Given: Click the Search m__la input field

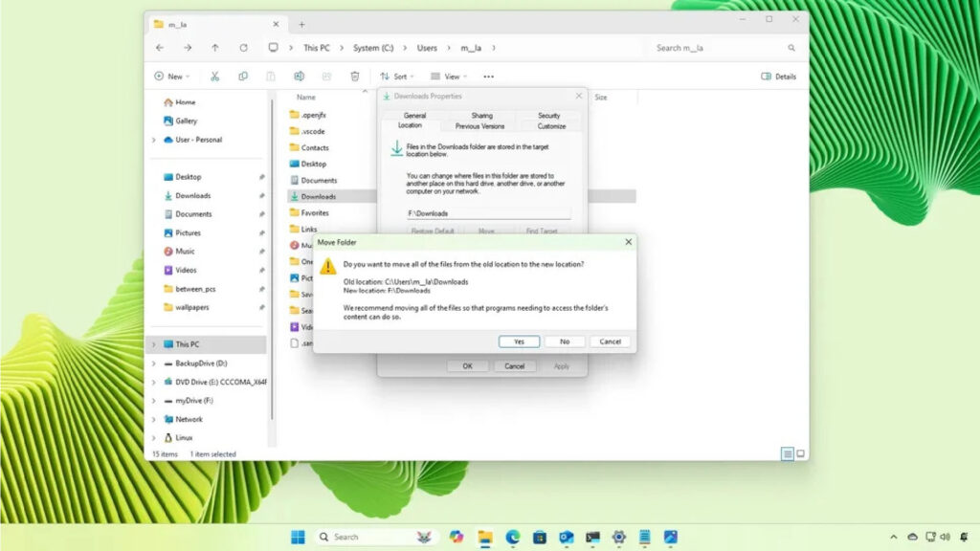Looking at the screenshot, I should 718,48.
